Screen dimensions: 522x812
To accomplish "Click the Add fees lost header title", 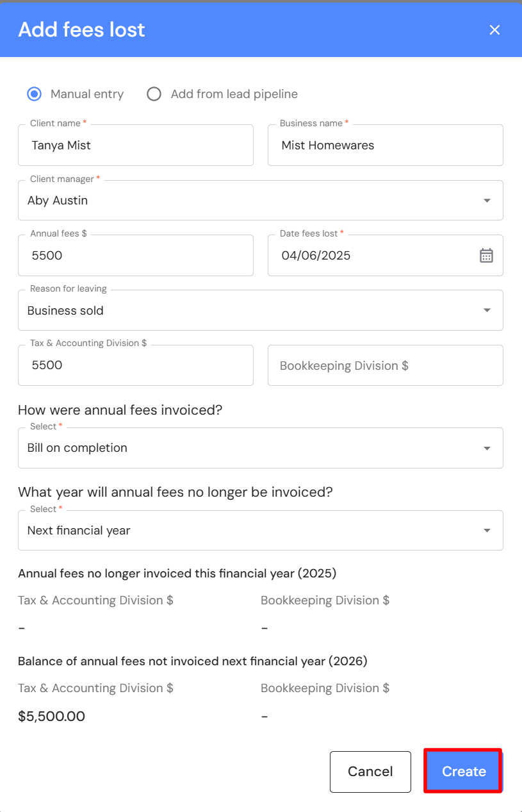I will click(x=81, y=29).
